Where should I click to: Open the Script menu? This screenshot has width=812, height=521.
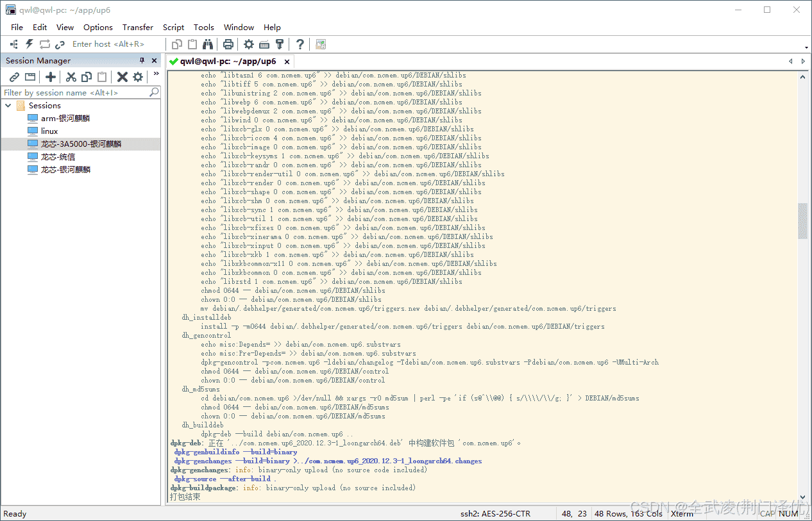tap(173, 28)
